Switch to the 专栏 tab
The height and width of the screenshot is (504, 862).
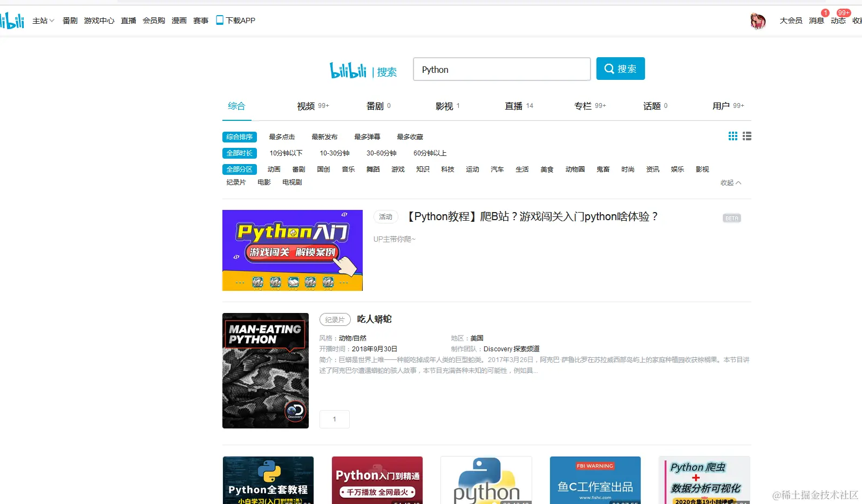coord(590,106)
